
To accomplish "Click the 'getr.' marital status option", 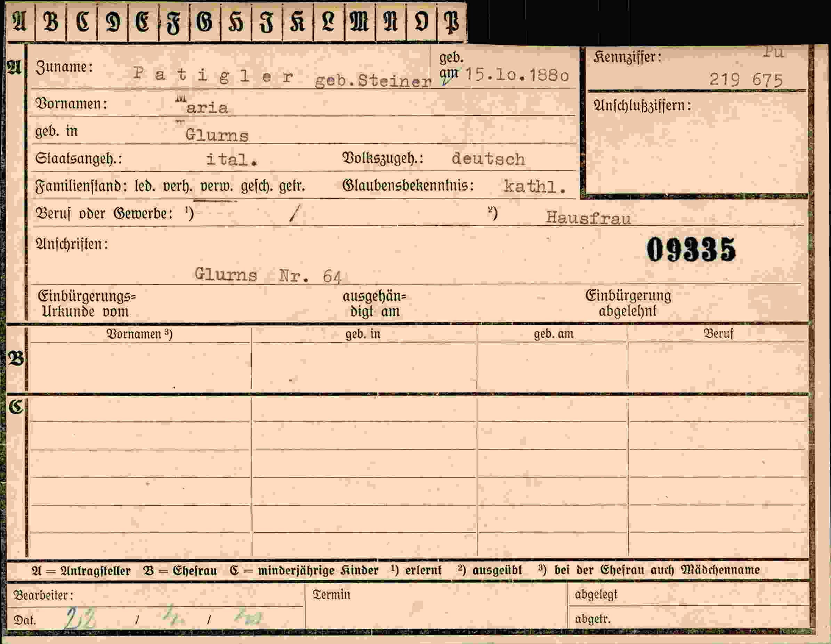I will pos(292,186).
